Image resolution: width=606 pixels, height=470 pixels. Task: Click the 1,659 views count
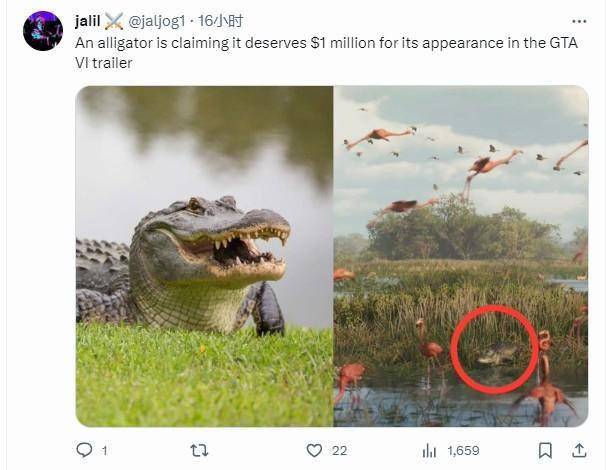pos(462,451)
